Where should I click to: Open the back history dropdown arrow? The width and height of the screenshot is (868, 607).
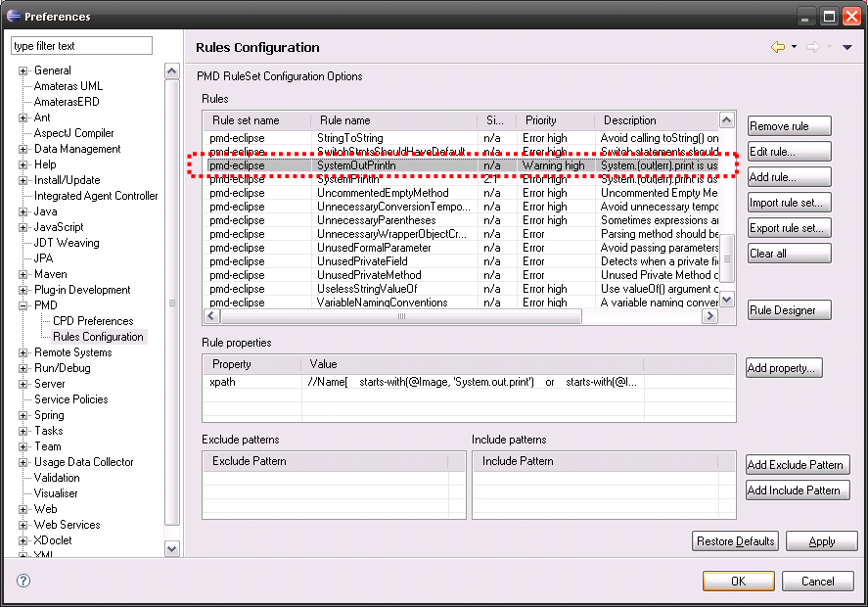[x=794, y=47]
